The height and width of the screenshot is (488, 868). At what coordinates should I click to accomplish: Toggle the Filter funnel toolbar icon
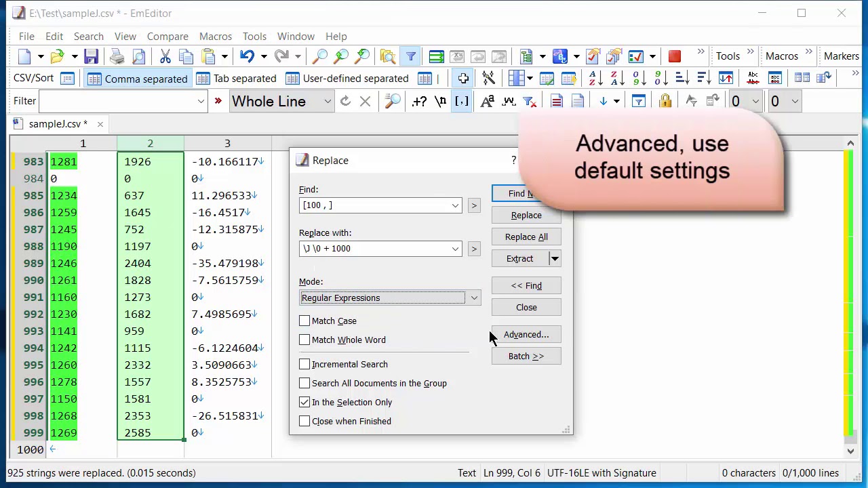[411, 57]
